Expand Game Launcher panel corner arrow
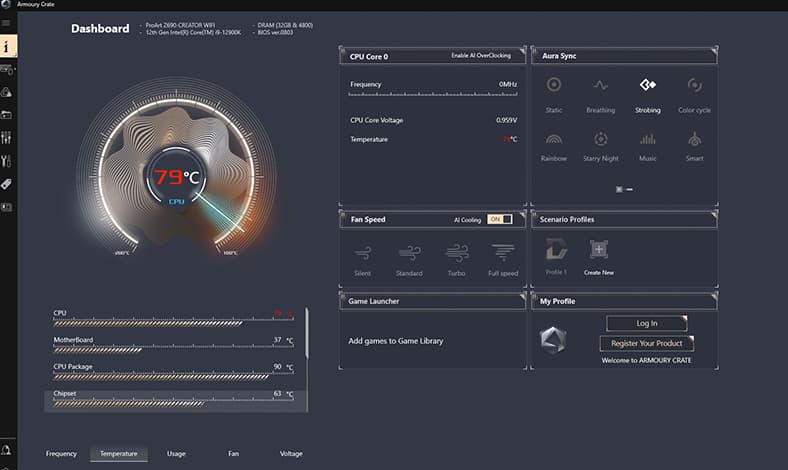The width and height of the screenshot is (788, 470). (x=523, y=297)
